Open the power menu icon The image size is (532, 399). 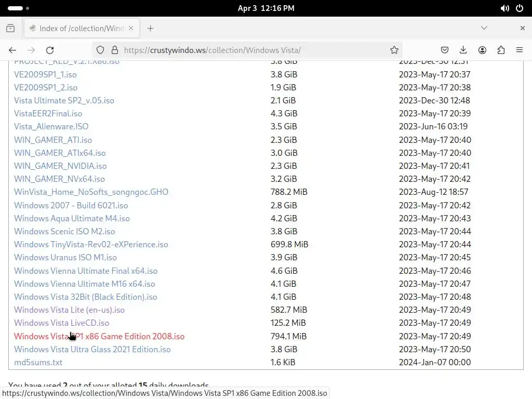[520, 8]
